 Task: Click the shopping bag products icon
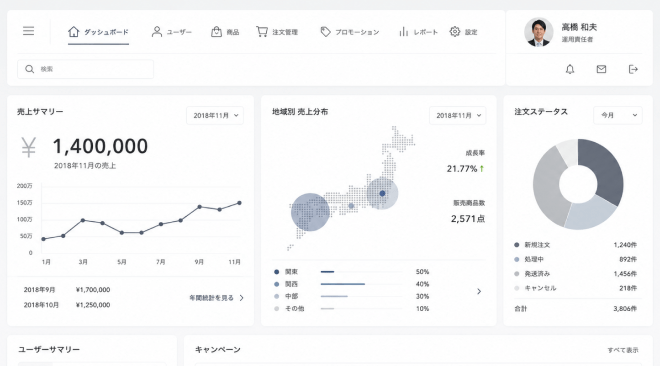(x=216, y=32)
